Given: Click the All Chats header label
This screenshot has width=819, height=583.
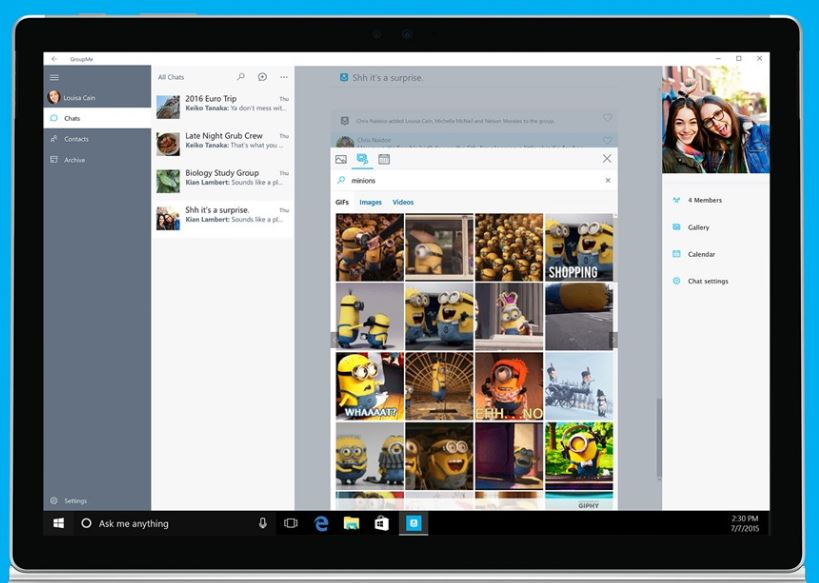Looking at the screenshot, I should [x=171, y=77].
